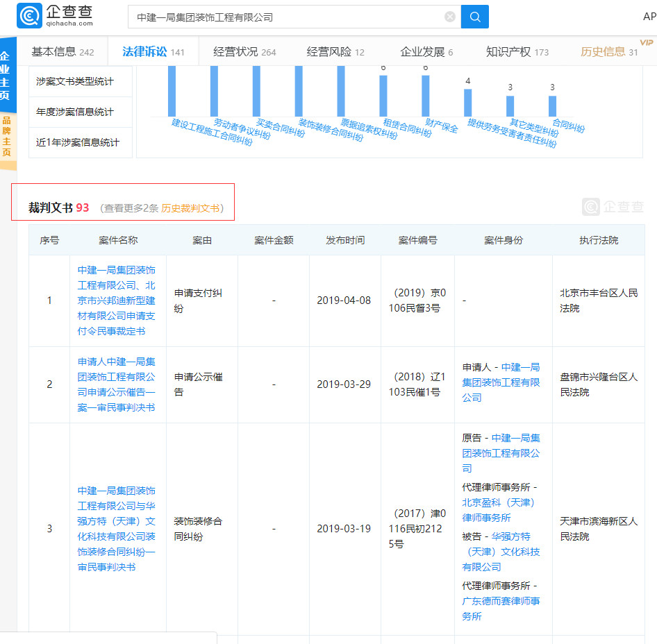
Task: Click the 案件身份 column header
Action: pyautogui.click(x=504, y=240)
